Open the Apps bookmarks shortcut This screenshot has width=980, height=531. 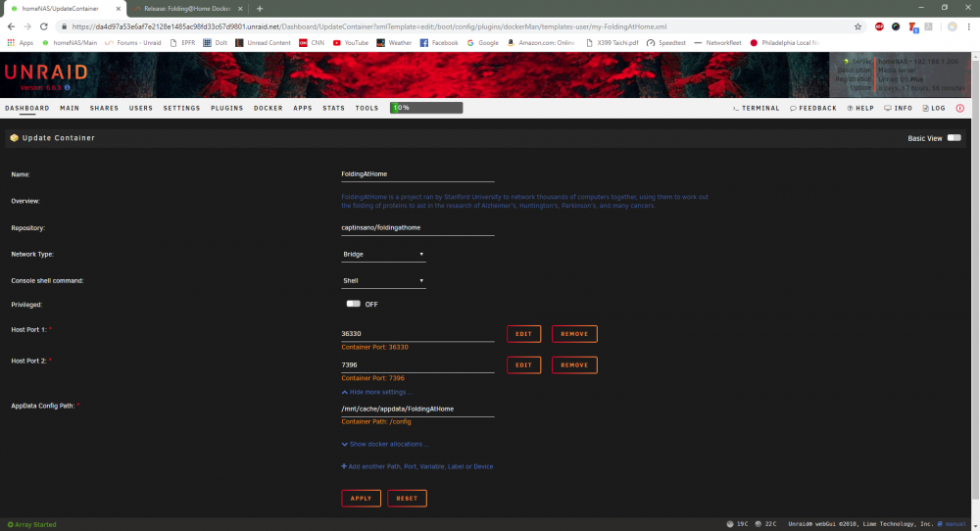click(20, 42)
